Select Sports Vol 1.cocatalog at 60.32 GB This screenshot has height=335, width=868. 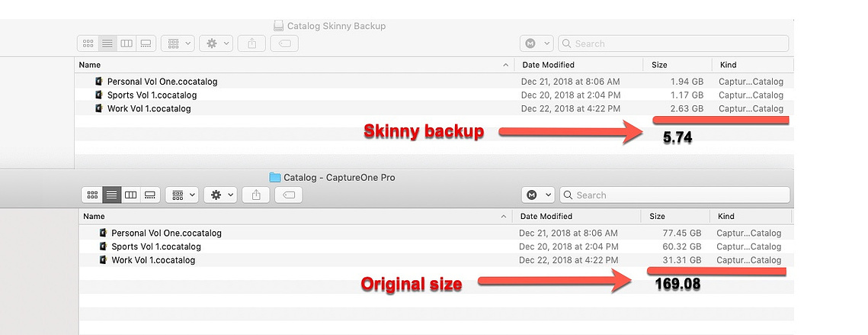coord(436,246)
